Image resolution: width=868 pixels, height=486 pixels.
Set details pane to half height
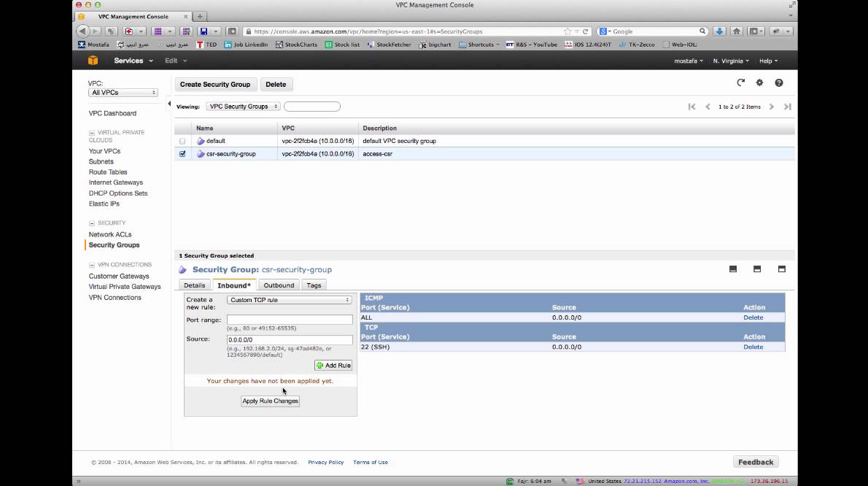tap(757, 269)
